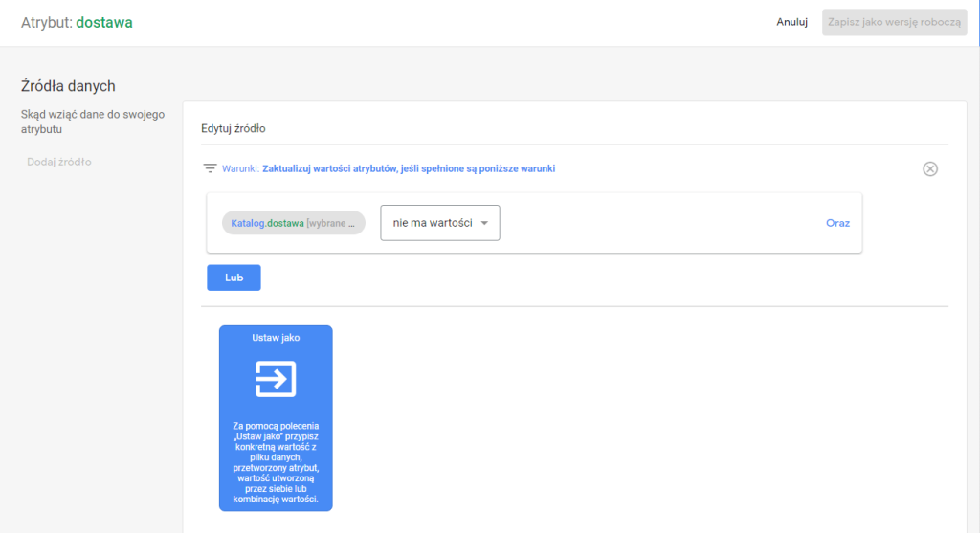The image size is (980, 533).
Task: Select the Katalog.dostawa attribute chip
Action: (x=293, y=223)
